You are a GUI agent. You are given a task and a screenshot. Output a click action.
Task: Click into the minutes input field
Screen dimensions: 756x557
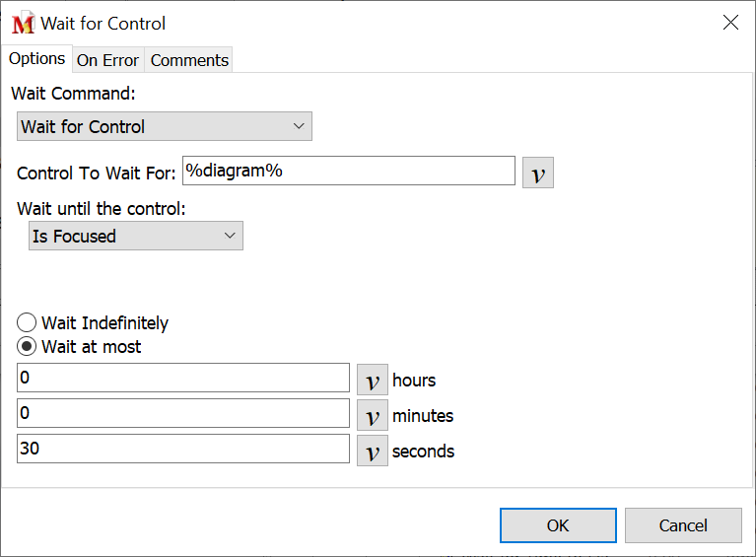[183, 414]
